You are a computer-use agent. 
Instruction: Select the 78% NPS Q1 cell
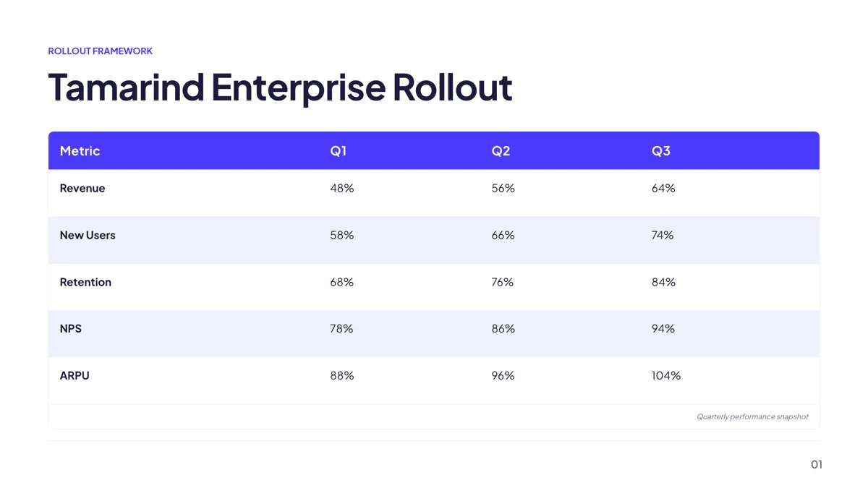(x=341, y=328)
